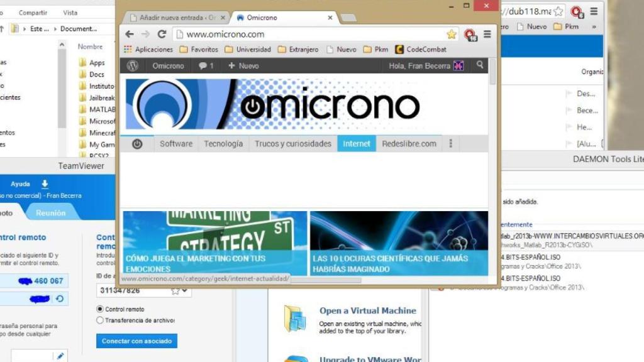
Task: Go back using Chrome's back arrow
Action: click(x=130, y=35)
